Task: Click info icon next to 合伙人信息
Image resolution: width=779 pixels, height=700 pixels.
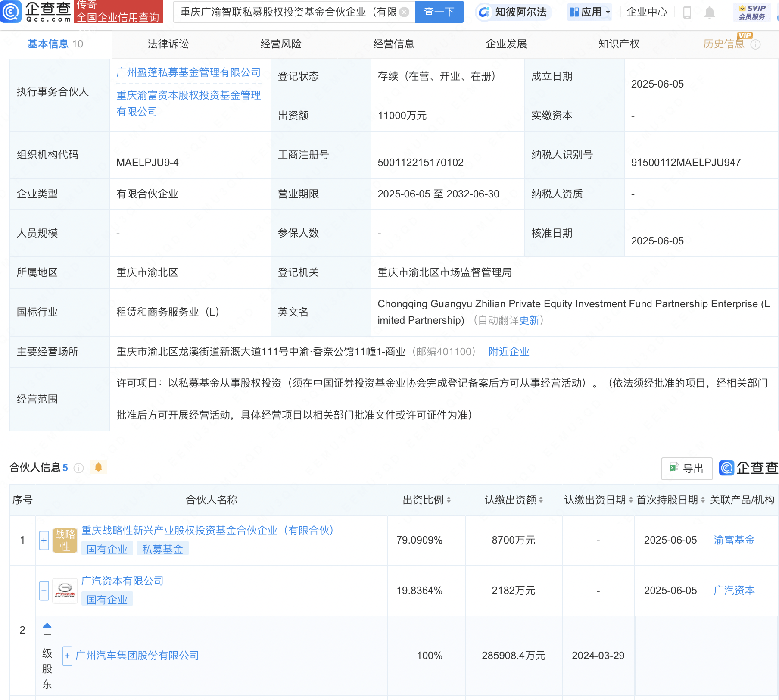Action: pyautogui.click(x=78, y=468)
